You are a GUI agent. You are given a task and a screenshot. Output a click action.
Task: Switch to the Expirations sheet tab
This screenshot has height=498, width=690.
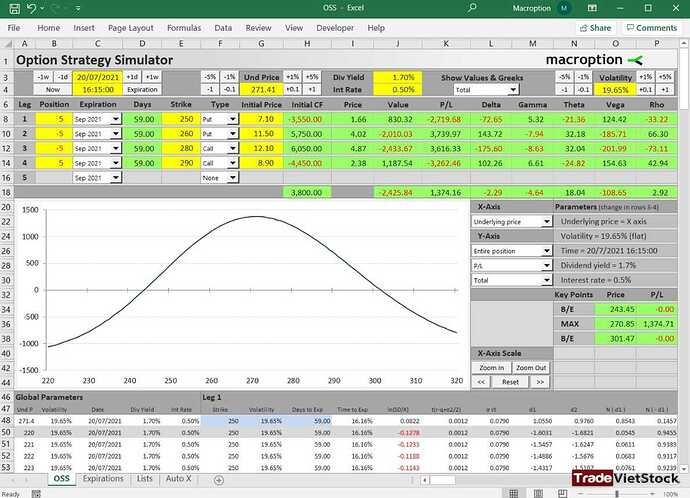pyautogui.click(x=103, y=479)
